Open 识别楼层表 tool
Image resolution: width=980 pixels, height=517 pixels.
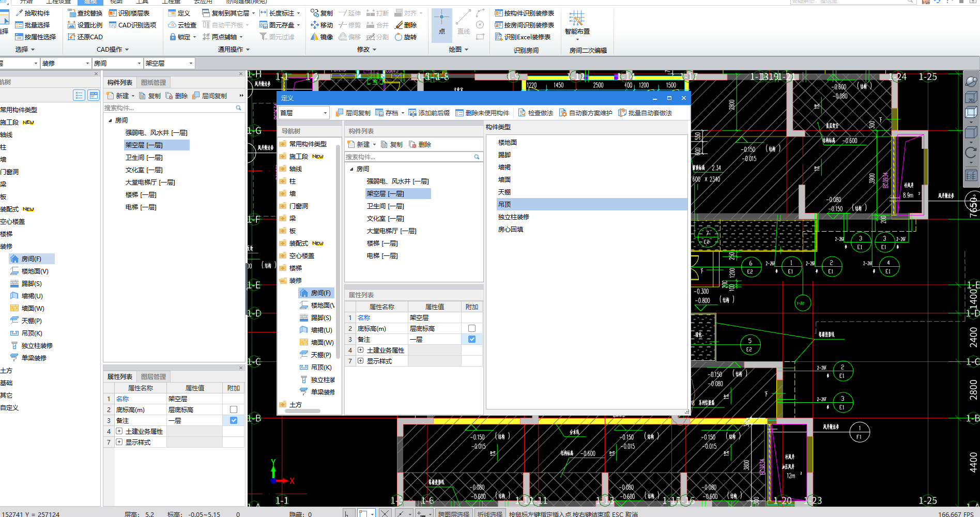point(129,13)
